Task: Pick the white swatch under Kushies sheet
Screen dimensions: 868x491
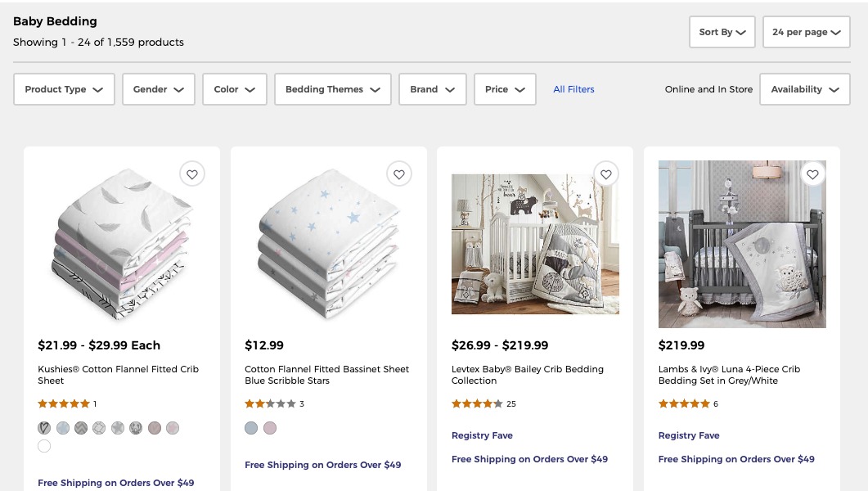Action: coord(44,446)
